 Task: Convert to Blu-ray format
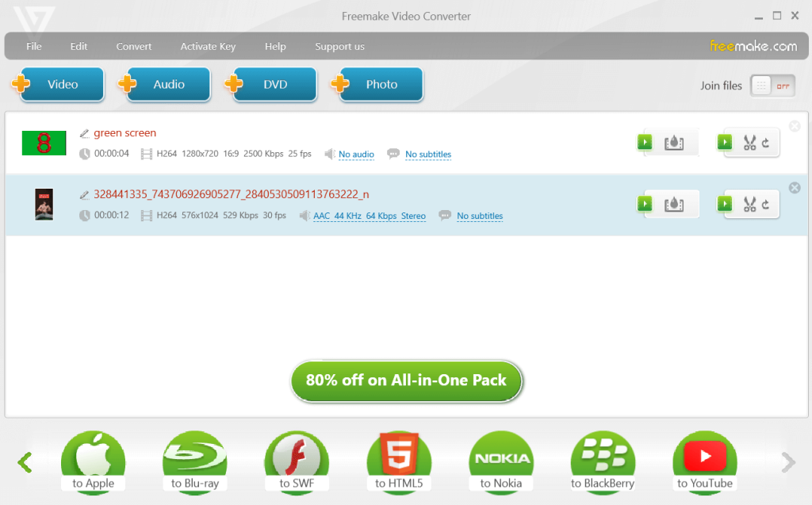click(195, 462)
